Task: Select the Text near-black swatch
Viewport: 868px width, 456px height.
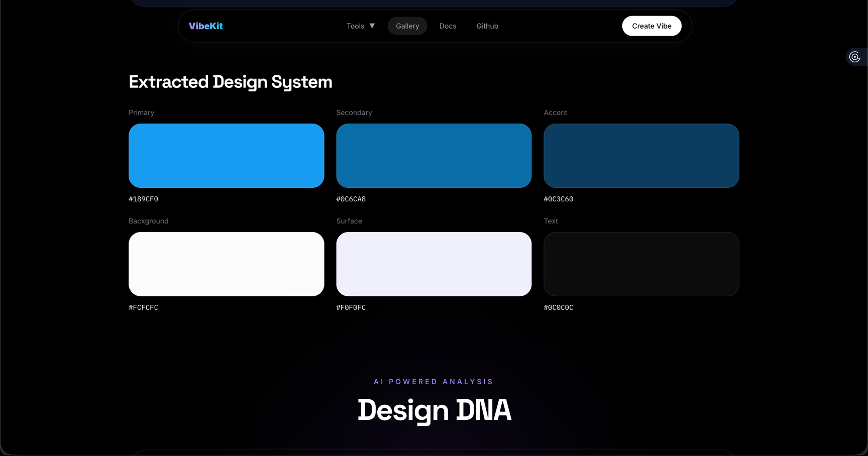Action: click(641, 264)
